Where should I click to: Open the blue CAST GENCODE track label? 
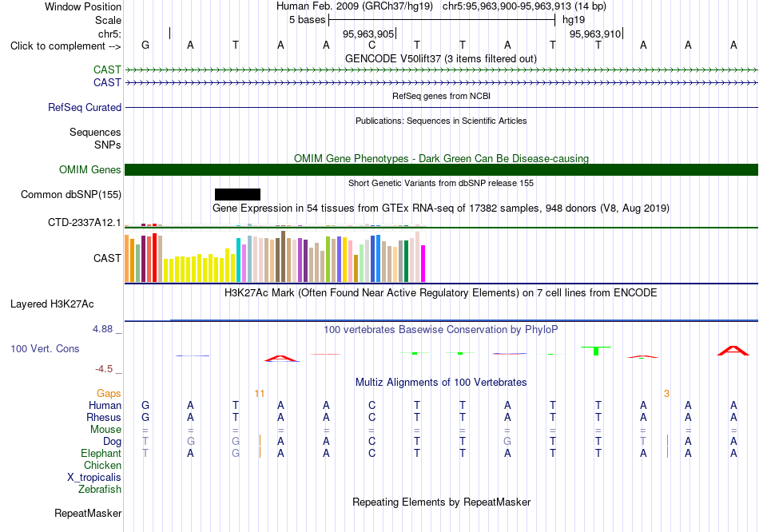pos(107,82)
